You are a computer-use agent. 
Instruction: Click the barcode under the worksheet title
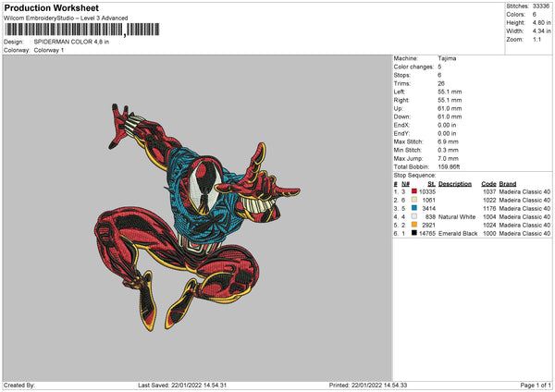(81, 30)
